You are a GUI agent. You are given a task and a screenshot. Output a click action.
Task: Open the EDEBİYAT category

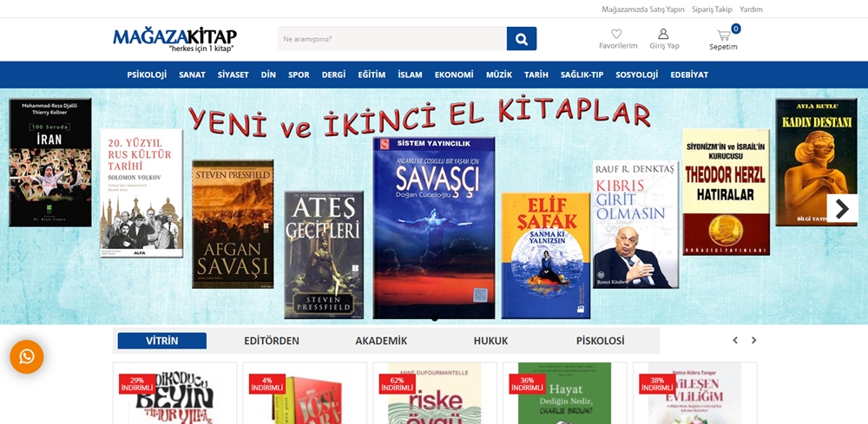(689, 75)
